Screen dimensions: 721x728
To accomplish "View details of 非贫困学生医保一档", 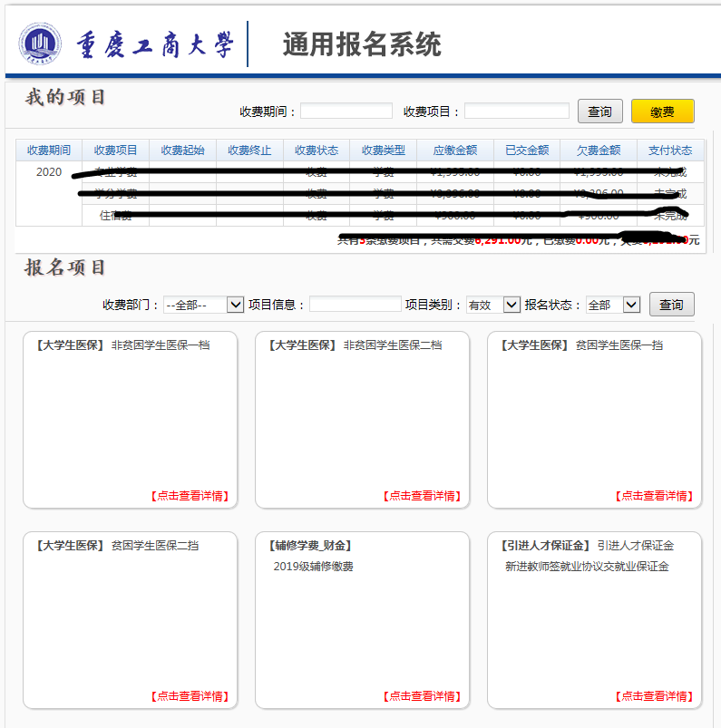I will [190, 496].
